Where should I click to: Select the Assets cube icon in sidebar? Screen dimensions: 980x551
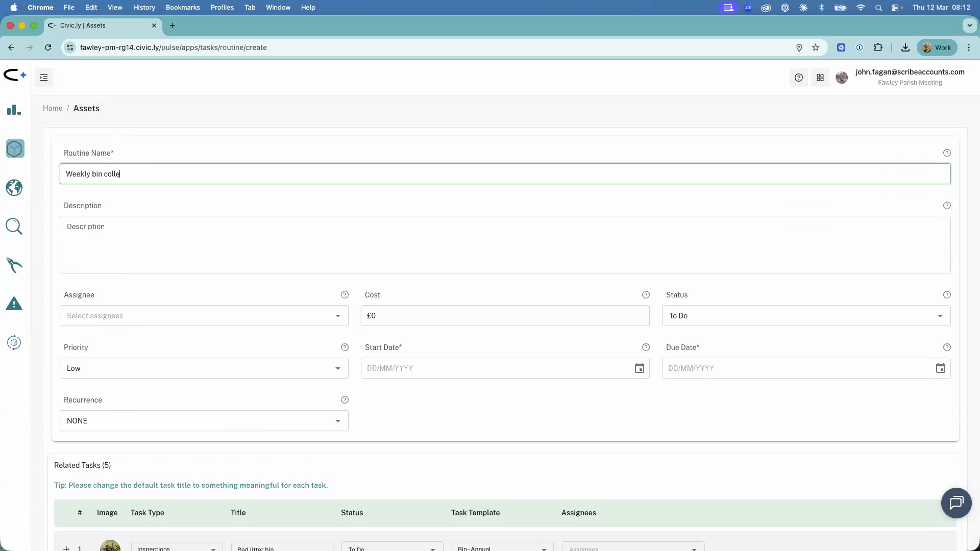(14, 148)
